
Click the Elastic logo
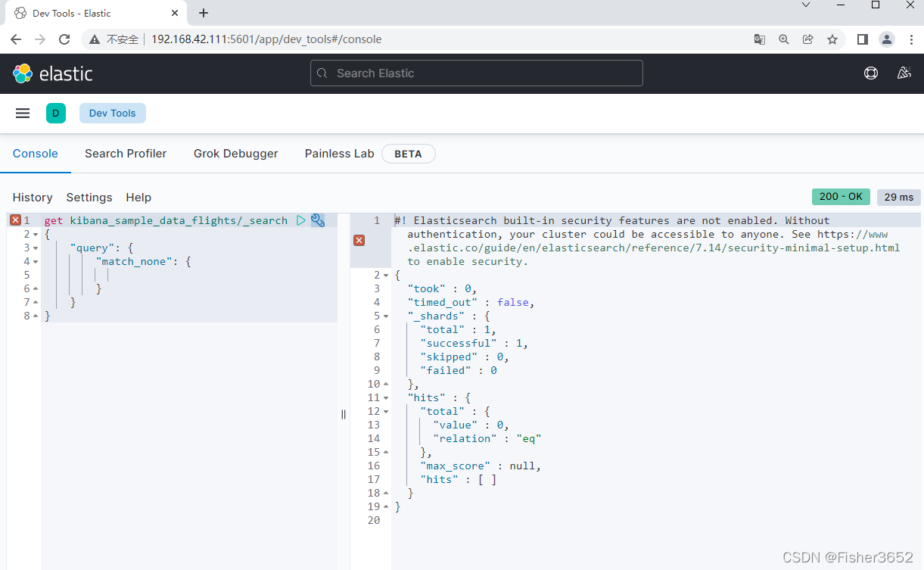click(x=53, y=73)
